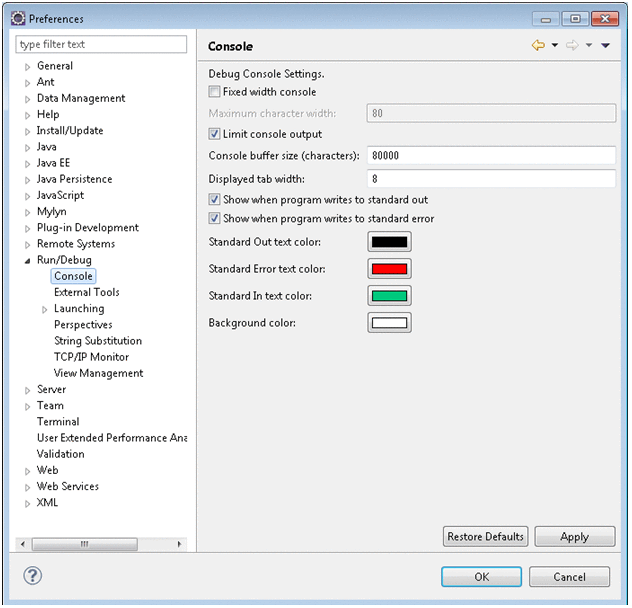Viewport: 632px width, 608px height.
Task: Expand the Java EE tree node
Action: coord(28,163)
